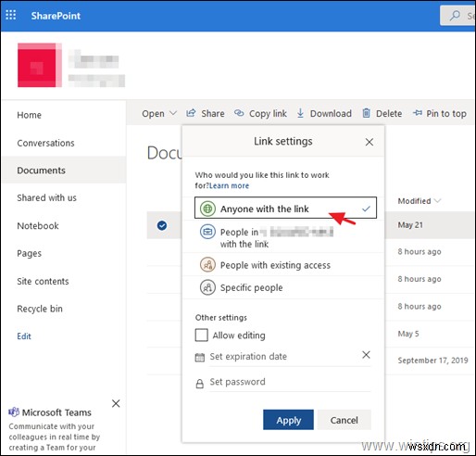This screenshot has width=476, height=456.
Task: Click the briefcase icon for organization link
Action: 207,232
